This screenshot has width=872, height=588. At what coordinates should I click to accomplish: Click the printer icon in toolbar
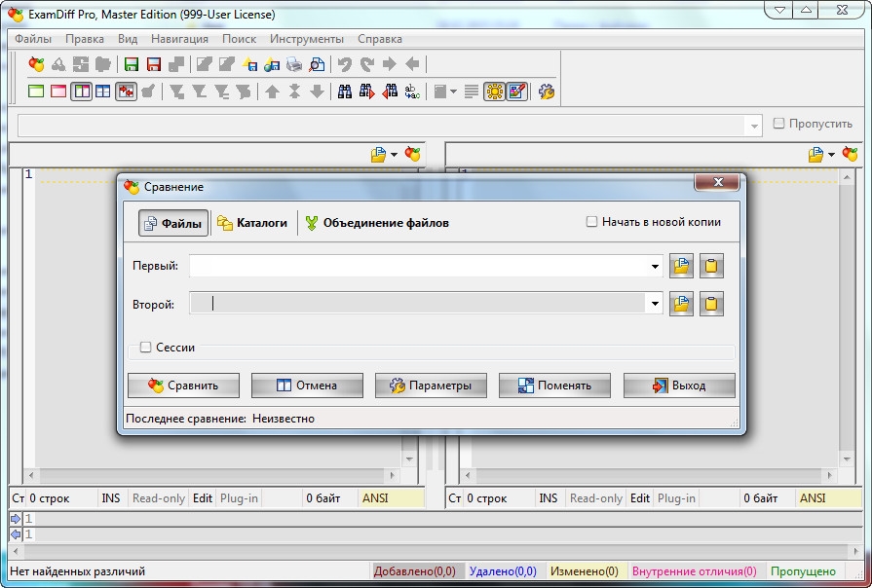[x=294, y=64]
